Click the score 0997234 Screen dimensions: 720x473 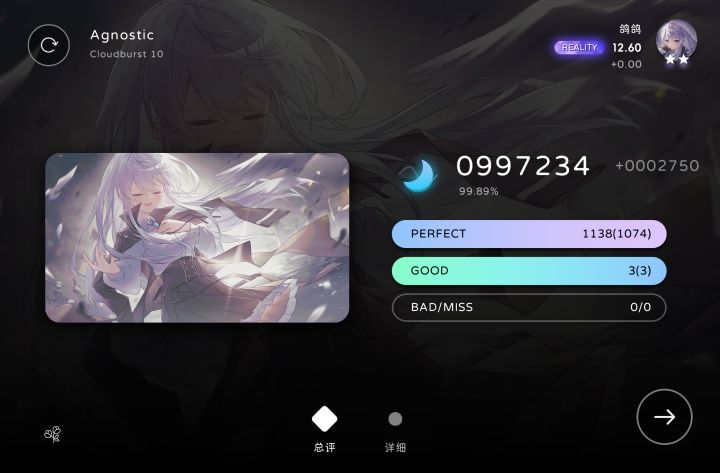523,165
